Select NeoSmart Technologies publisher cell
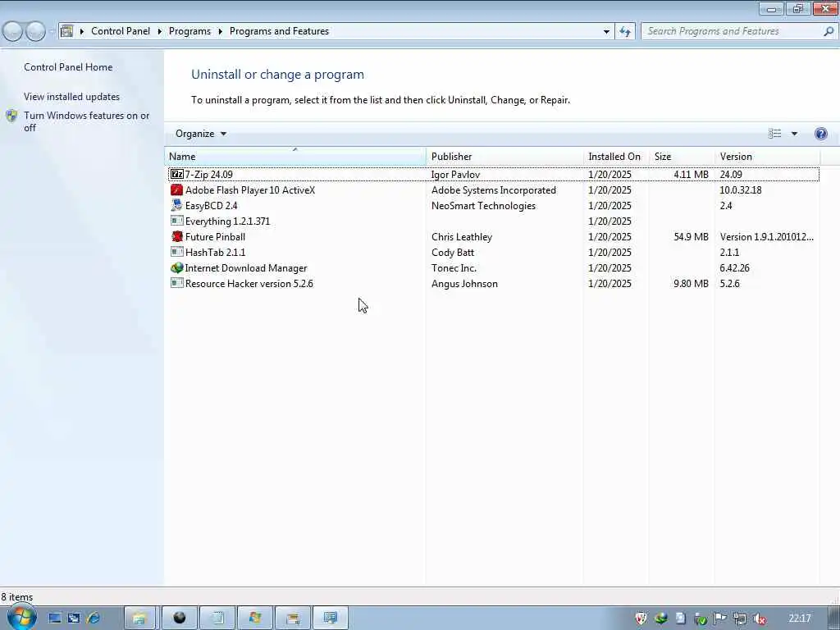840x630 pixels. pos(483,206)
